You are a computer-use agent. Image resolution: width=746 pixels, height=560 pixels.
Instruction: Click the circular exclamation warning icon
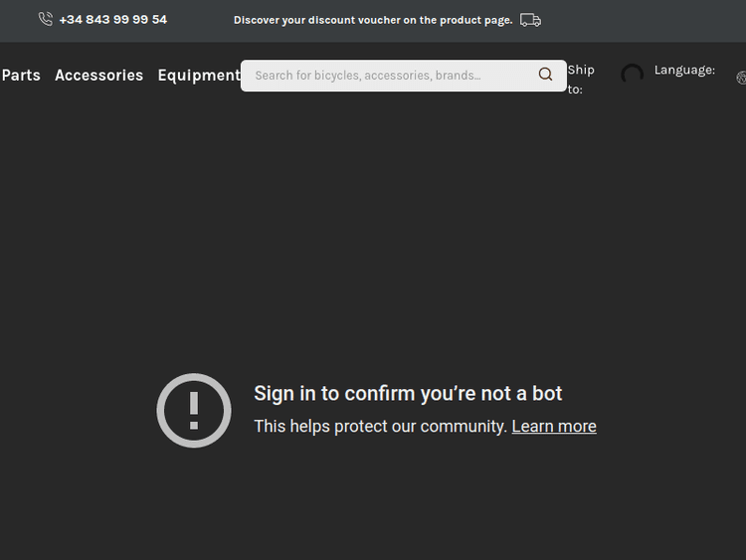[194, 410]
